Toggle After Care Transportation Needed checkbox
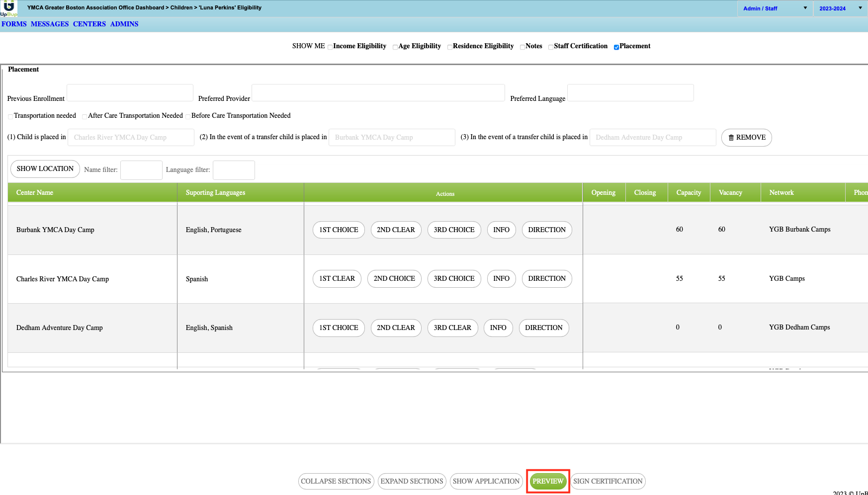Screen dimensions: 868x495 pyautogui.click(x=85, y=117)
